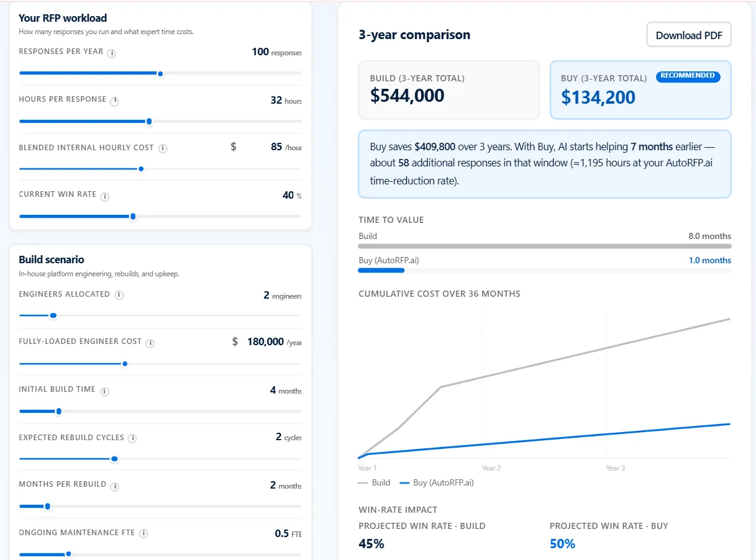756x560 pixels.
Task: Click the Download PDF button
Action: point(689,35)
